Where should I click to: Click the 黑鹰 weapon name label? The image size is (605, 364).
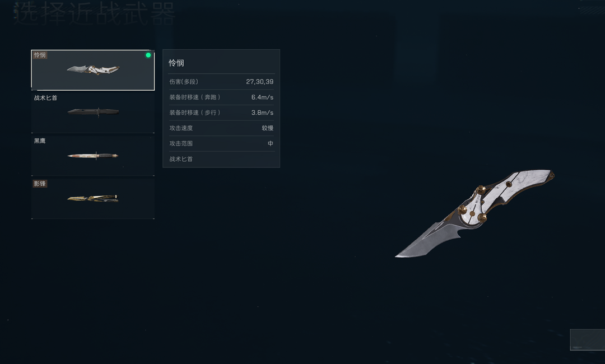click(x=40, y=141)
